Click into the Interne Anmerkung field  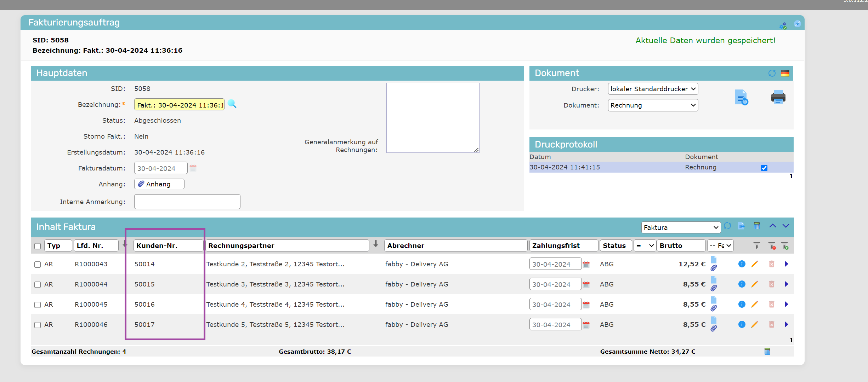coord(187,202)
